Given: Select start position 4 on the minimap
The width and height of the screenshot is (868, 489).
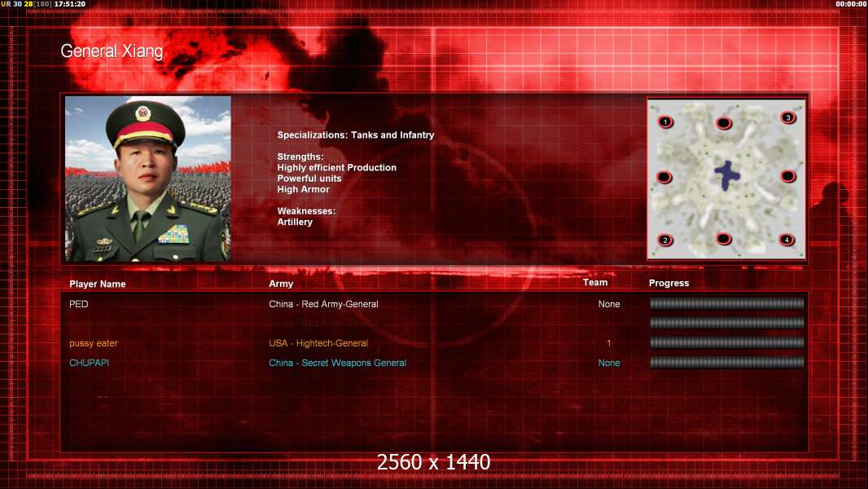Looking at the screenshot, I should (x=787, y=240).
